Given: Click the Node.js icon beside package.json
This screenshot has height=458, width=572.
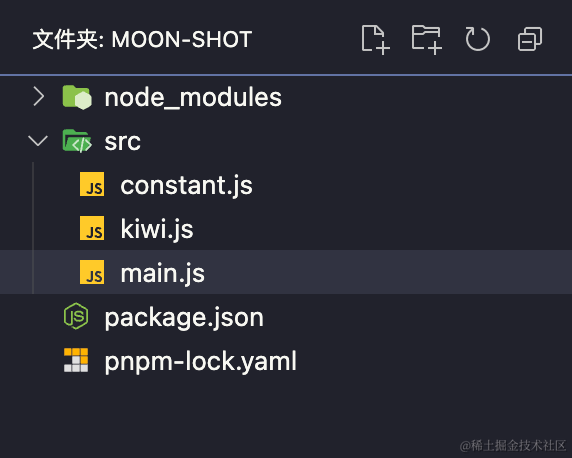Looking at the screenshot, I should pyautogui.click(x=76, y=316).
